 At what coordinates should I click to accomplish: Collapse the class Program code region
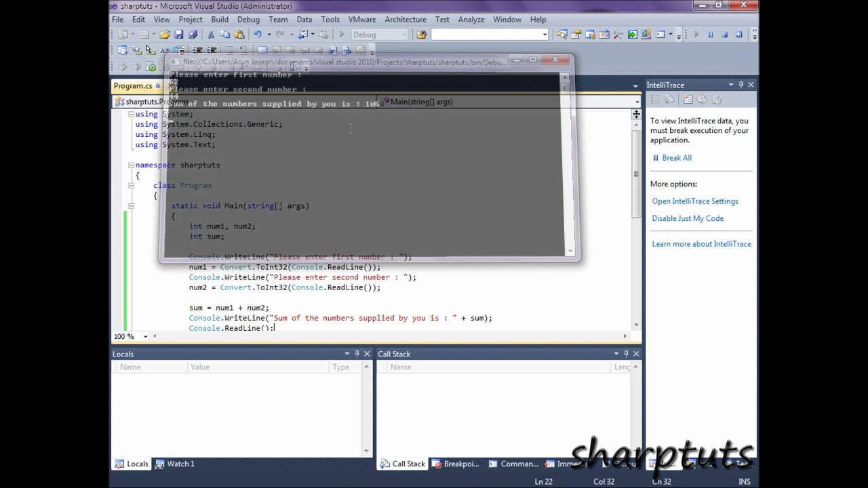point(131,185)
